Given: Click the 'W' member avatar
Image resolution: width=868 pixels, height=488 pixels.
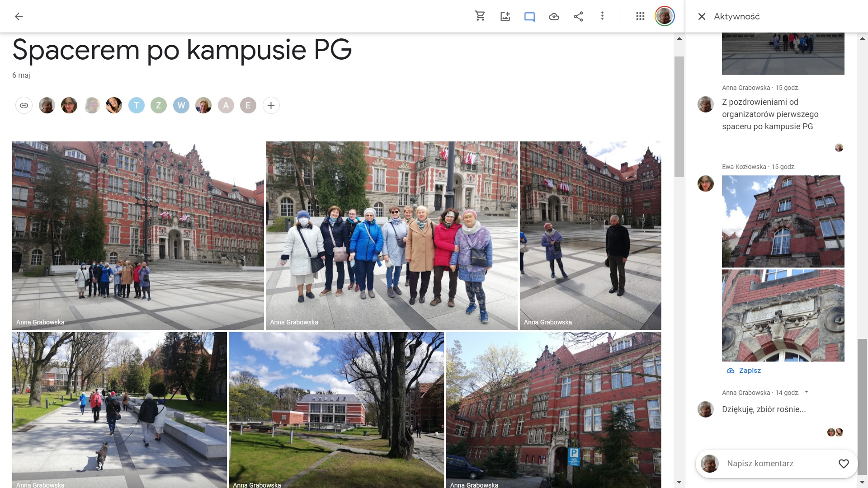Looking at the screenshot, I should pyautogui.click(x=181, y=106).
